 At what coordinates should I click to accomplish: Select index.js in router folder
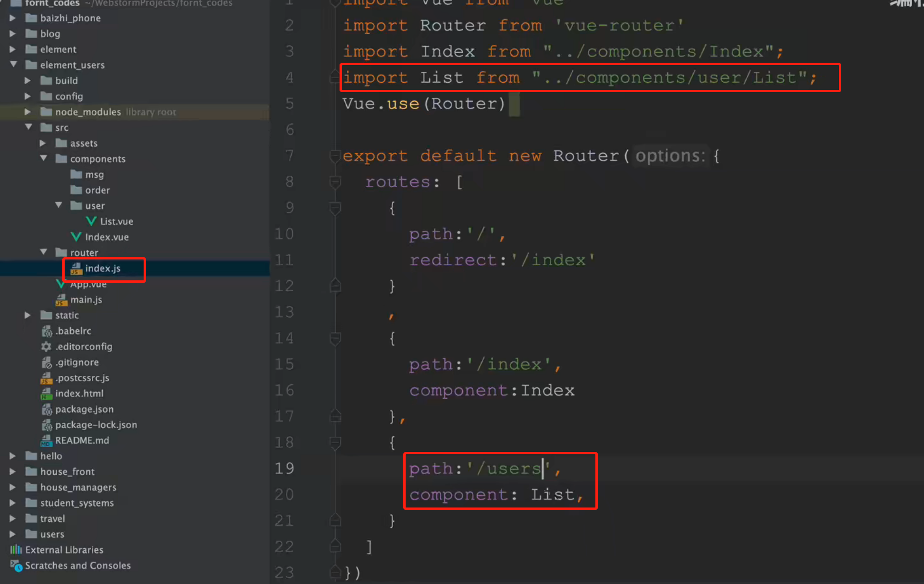click(103, 268)
